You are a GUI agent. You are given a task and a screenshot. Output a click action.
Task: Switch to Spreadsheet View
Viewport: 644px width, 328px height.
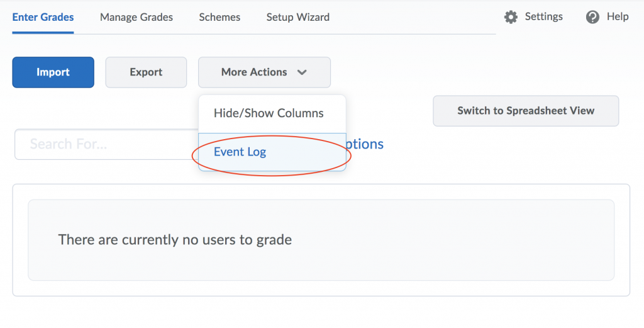click(x=526, y=111)
